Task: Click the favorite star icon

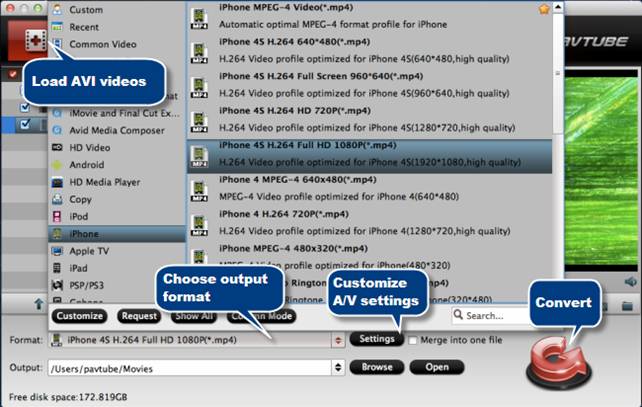Action: point(544,9)
